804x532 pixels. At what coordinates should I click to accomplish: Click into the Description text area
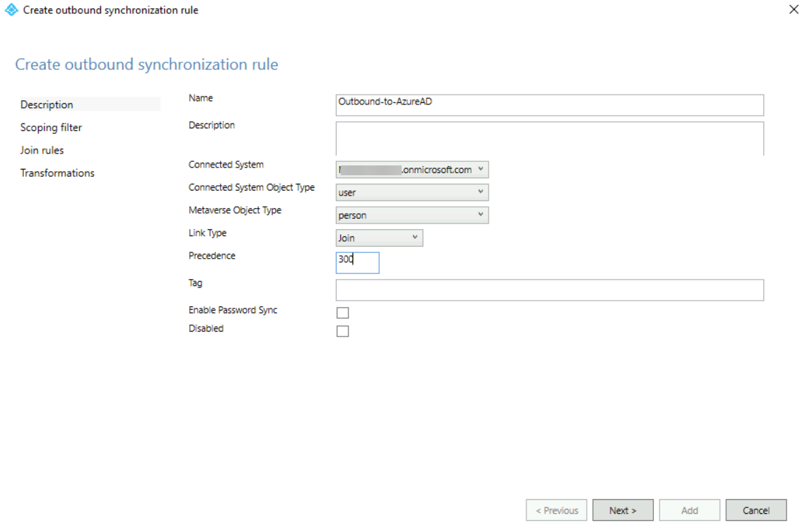click(x=550, y=138)
